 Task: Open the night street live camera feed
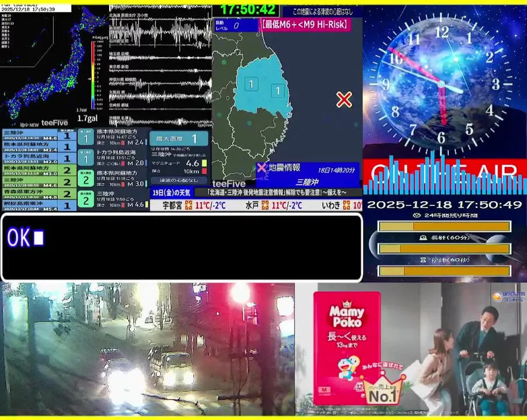(x=147, y=349)
